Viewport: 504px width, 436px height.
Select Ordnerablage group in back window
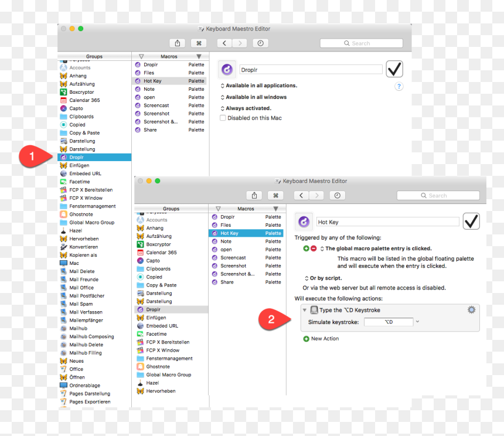pyautogui.click(x=94, y=385)
